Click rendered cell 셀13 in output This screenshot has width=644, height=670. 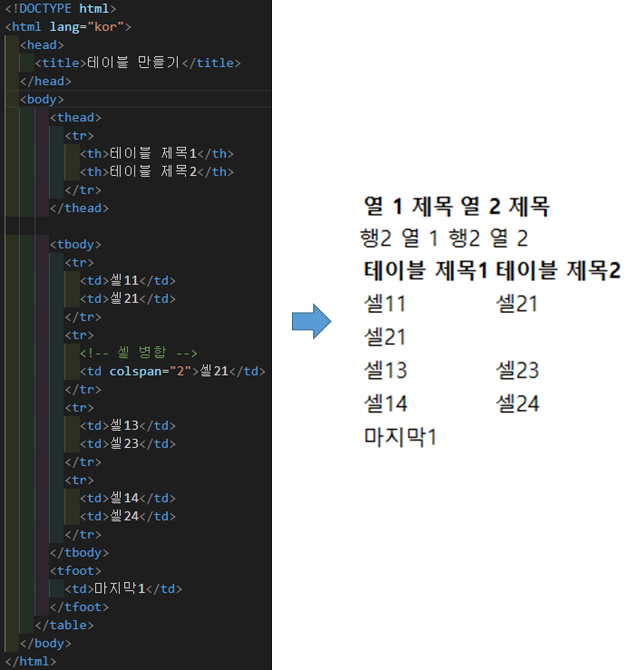tap(385, 370)
